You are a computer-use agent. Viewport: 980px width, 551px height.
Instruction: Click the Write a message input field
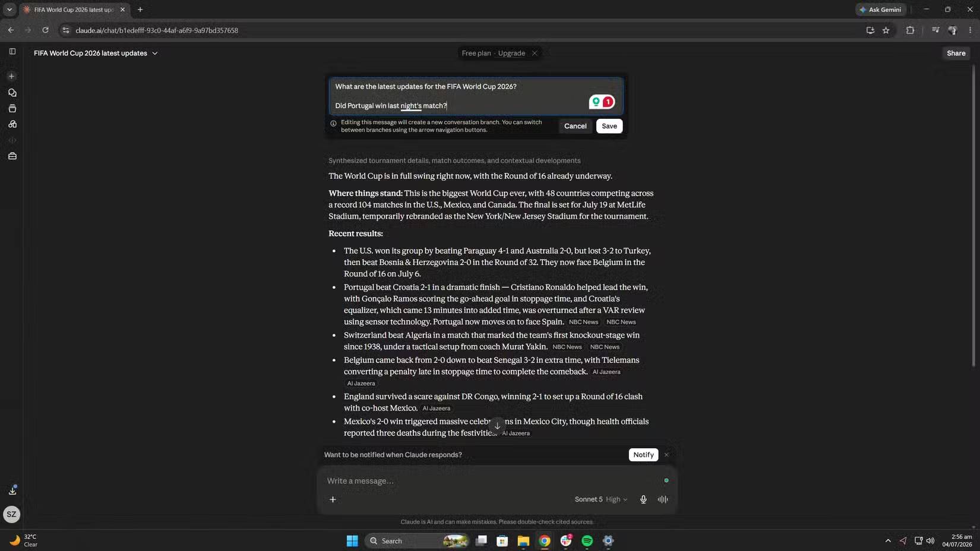coord(493,481)
